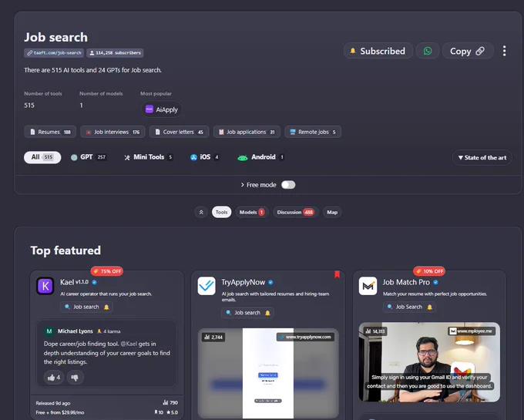The height and width of the screenshot is (420, 524).
Task: Open the @Kael mention in comment
Action: 129,344
